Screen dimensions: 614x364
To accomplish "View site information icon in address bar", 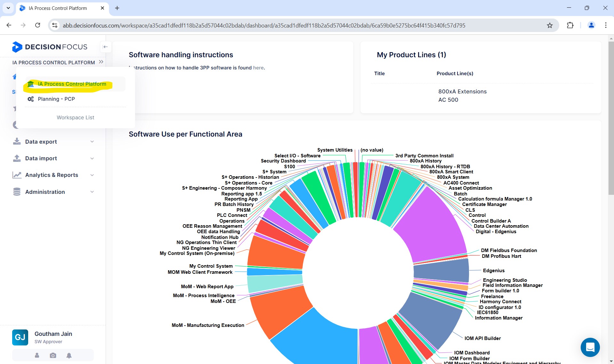I will pos(55,25).
